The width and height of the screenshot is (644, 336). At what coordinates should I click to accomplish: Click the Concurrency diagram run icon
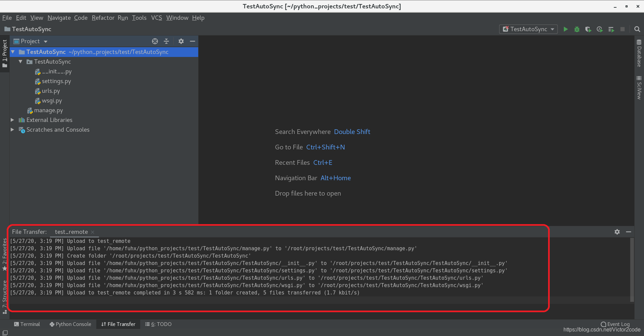click(611, 29)
